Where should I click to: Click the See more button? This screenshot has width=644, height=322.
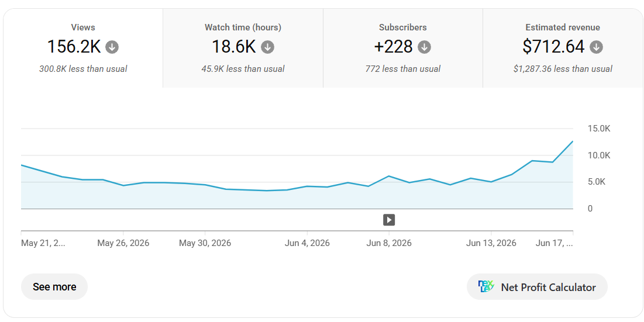[54, 287]
